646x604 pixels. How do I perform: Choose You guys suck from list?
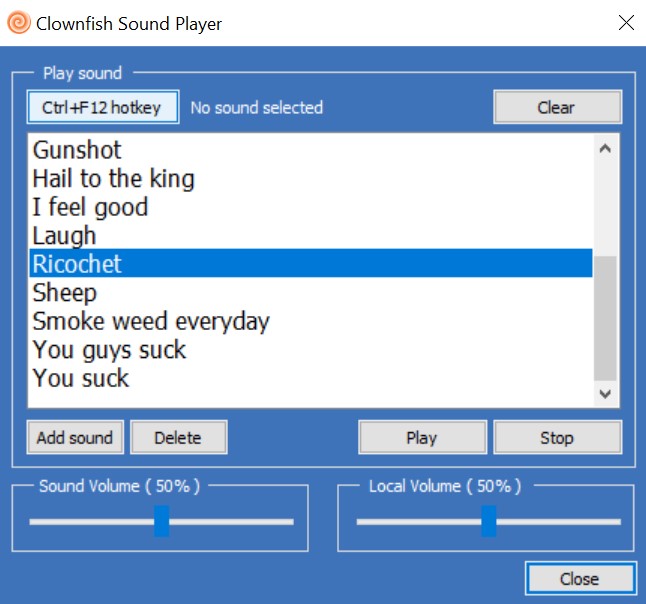(311, 350)
